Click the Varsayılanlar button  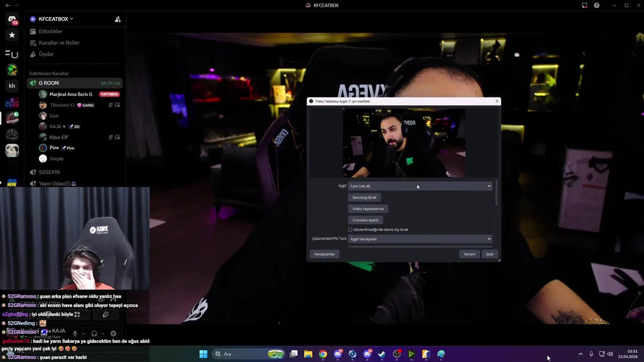pyautogui.click(x=325, y=254)
